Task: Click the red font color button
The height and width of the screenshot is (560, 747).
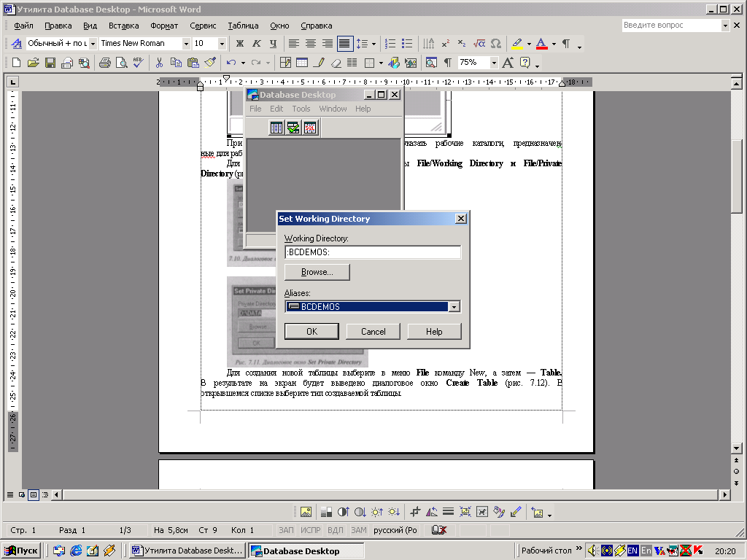Action: coord(542,44)
